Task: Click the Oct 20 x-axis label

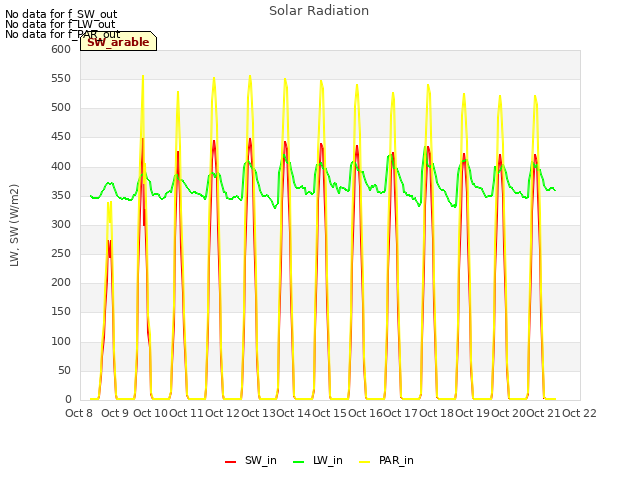Action: click(508, 413)
